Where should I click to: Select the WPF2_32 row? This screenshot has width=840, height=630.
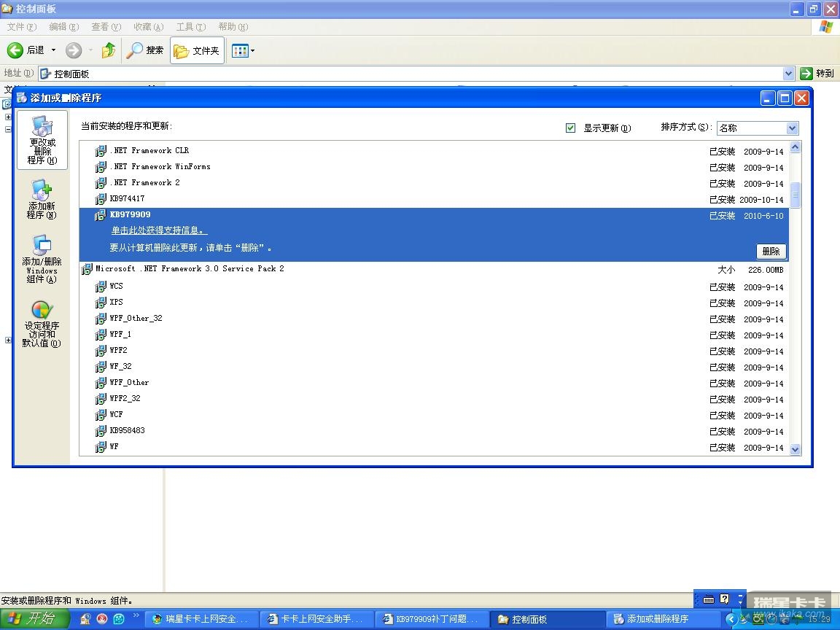434,399
